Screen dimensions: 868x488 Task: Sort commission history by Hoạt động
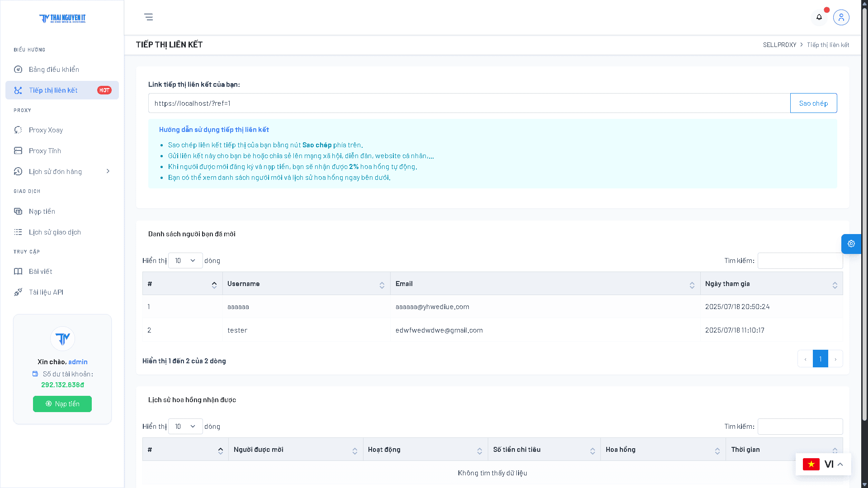pos(425,450)
